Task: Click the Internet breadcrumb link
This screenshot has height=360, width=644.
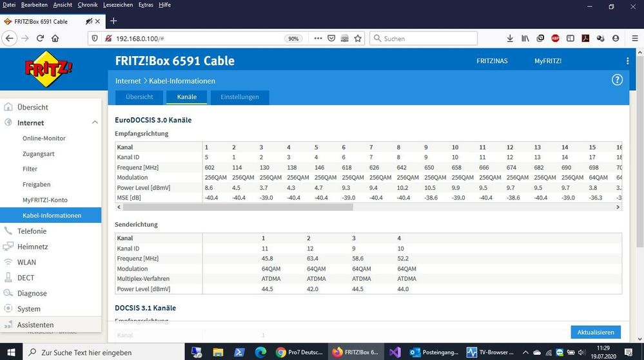Action: click(128, 81)
